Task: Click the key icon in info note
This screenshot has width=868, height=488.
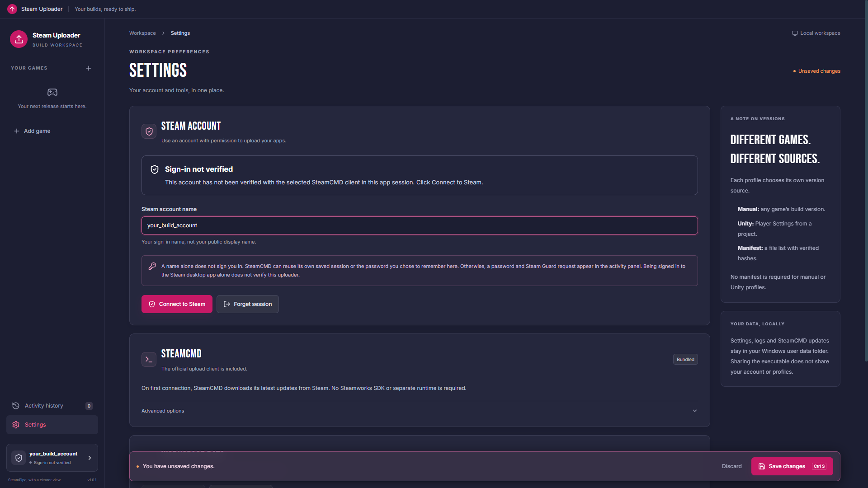Action: point(152,266)
